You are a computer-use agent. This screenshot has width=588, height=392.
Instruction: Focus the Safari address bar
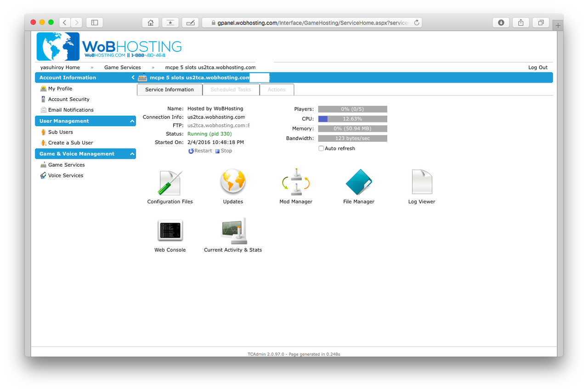tap(312, 22)
